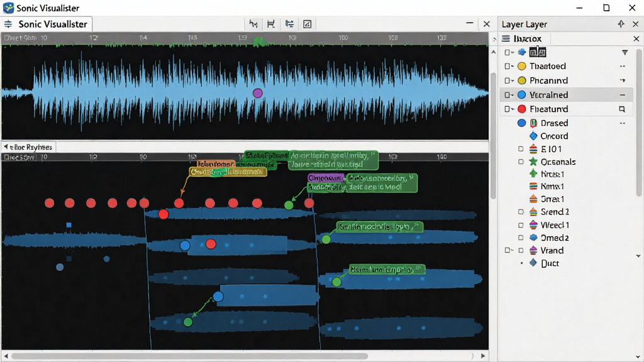644x362 pixels.
Task: Click the colorful square icon beside Drased
Action: pos(533,123)
